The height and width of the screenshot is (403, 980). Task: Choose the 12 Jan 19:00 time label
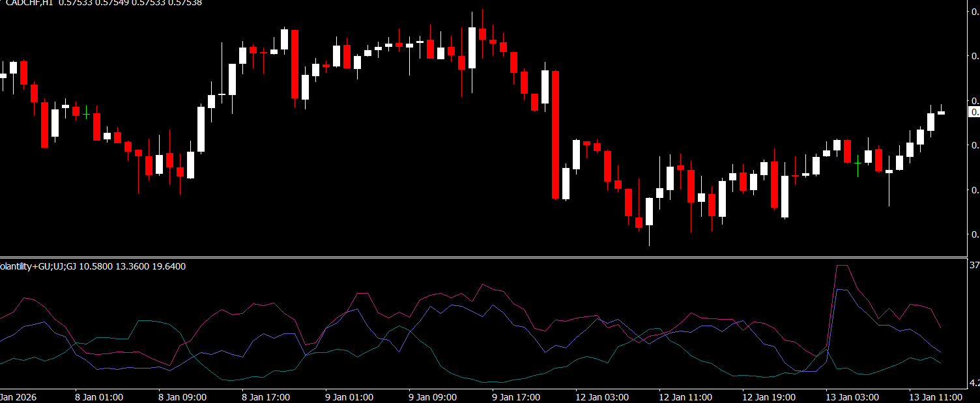tap(769, 396)
